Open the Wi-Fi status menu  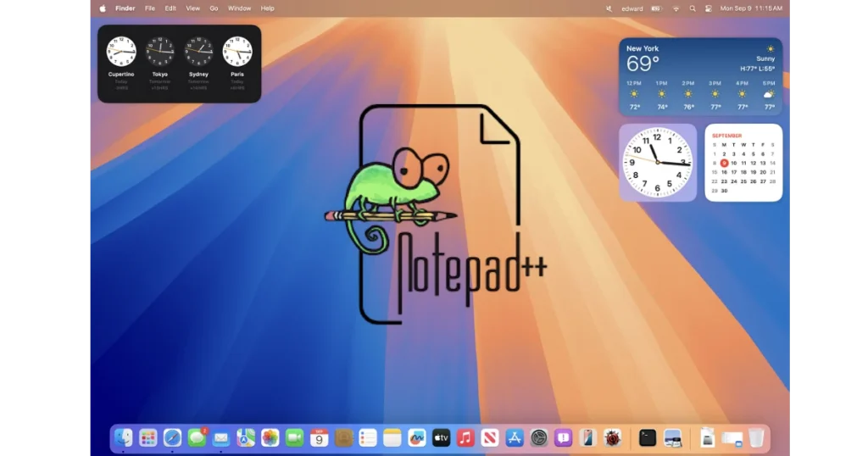676,8
